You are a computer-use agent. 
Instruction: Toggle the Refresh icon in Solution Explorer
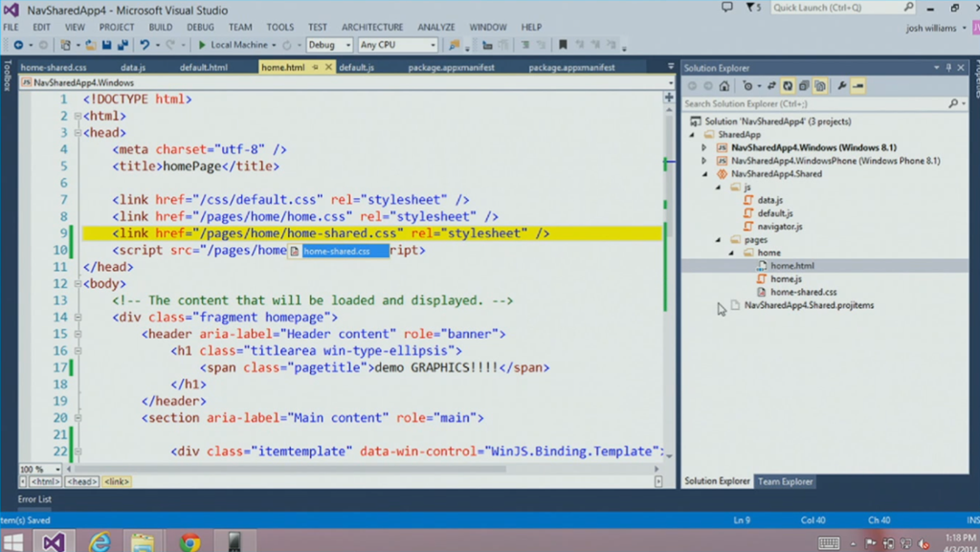(x=788, y=86)
